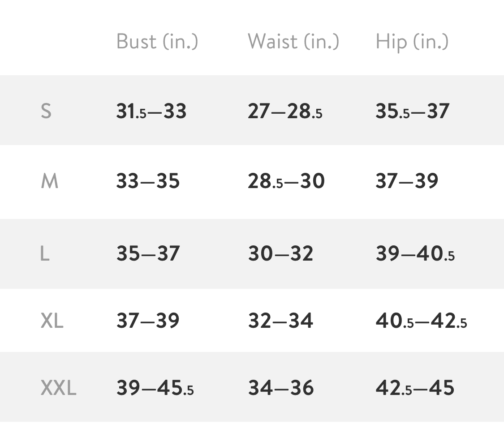Screen dimensions: 504x446
Task: Click the Waist (in.) column header
Action: click(293, 42)
